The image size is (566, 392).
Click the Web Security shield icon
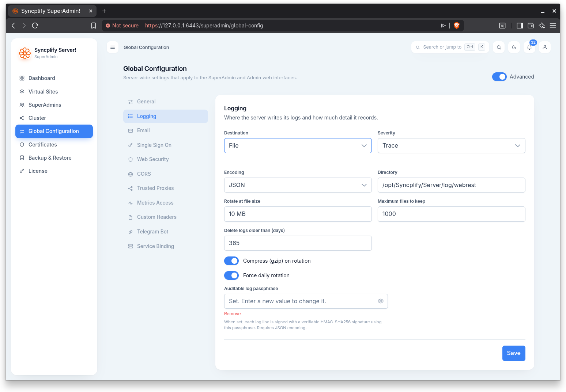coord(131,160)
